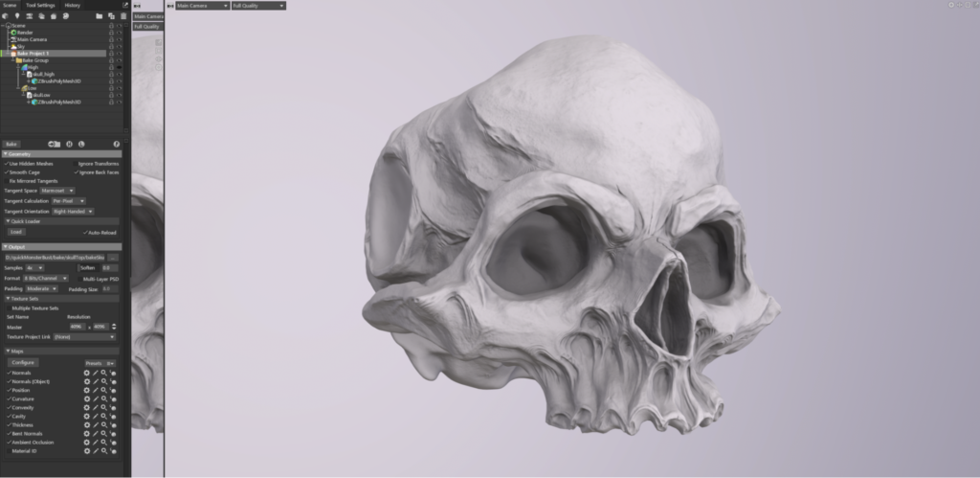Collapse the Output section
The width and height of the screenshot is (980, 478).
pyautogui.click(x=61, y=247)
